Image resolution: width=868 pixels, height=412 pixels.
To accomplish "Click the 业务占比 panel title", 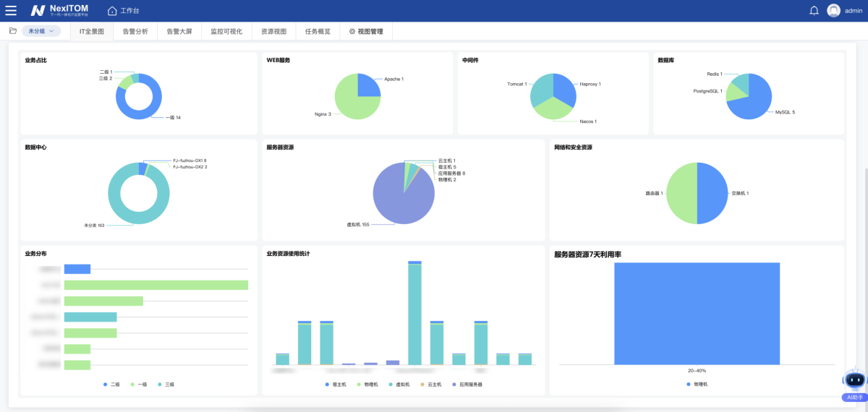I will pyautogui.click(x=36, y=60).
